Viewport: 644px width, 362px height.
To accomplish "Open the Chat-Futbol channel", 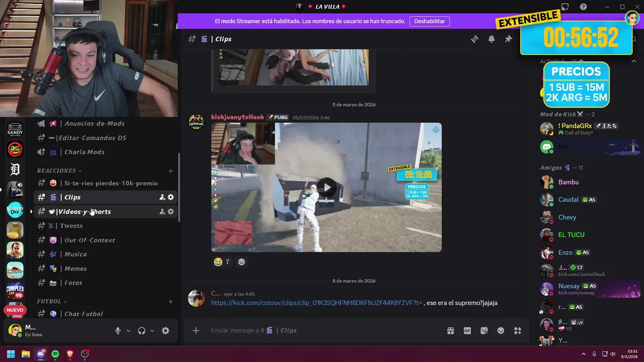I will pyautogui.click(x=106, y=314).
